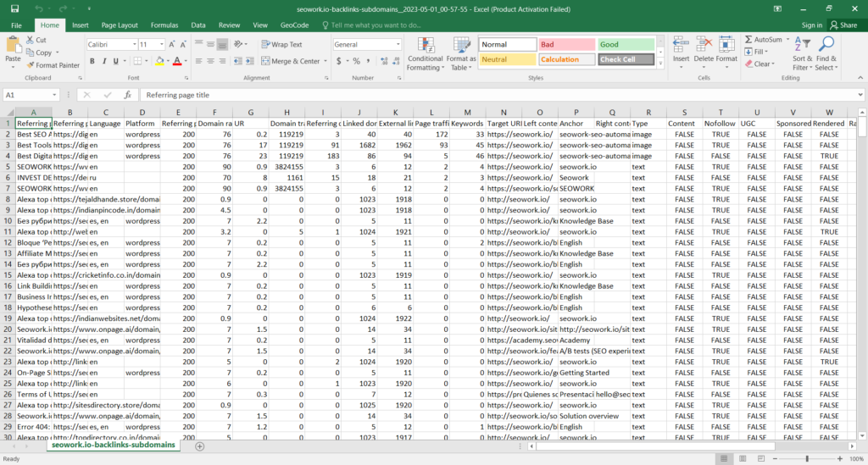Apply Percent Style format
868x465 pixels.
coord(357,61)
